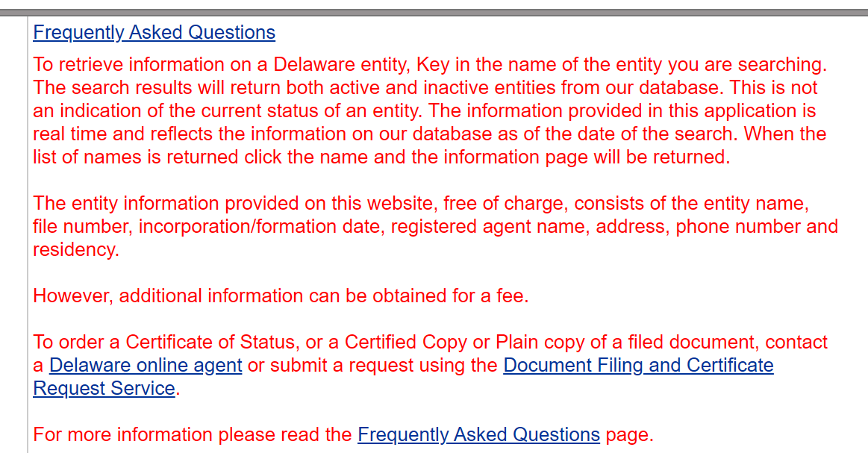Follow the Delaware online agent link
Image resolution: width=868 pixels, height=453 pixels.
(146, 366)
